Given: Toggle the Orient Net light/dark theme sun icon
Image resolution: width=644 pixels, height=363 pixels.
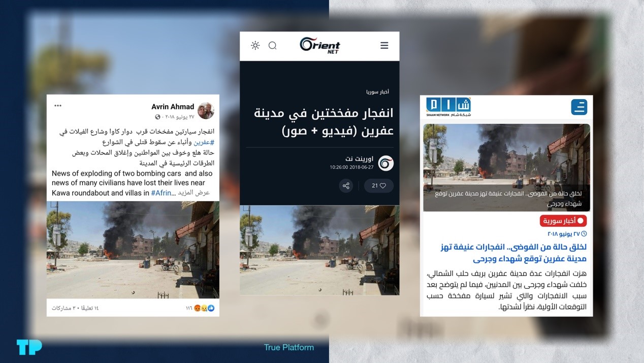Looking at the screenshot, I should pyautogui.click(x=255, y=45).
